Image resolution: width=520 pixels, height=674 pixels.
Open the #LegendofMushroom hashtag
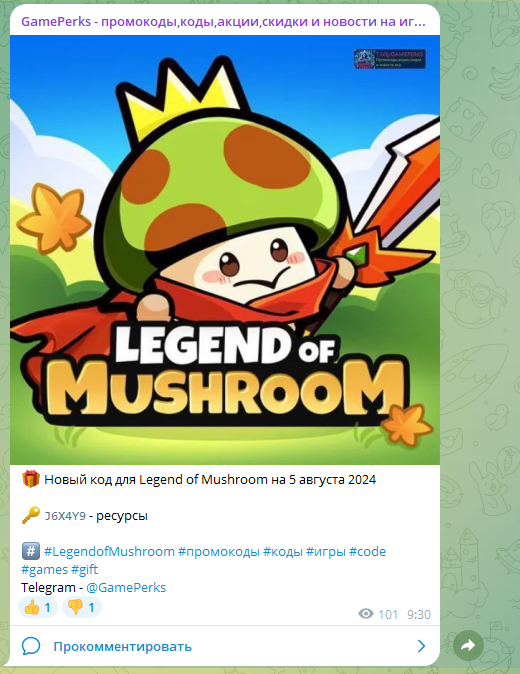point(109,551)
